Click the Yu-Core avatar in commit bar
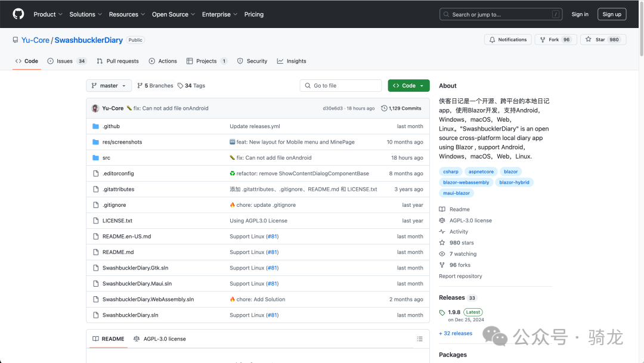644x363 pixels. (95, 108)
